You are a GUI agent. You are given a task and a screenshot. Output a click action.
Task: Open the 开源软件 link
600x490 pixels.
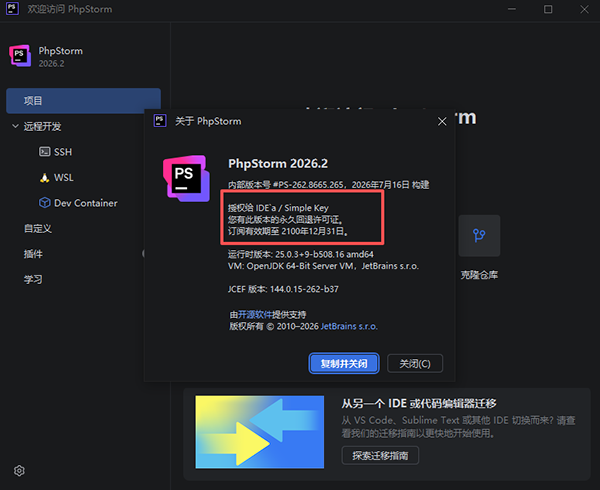(x=255, y=314)
